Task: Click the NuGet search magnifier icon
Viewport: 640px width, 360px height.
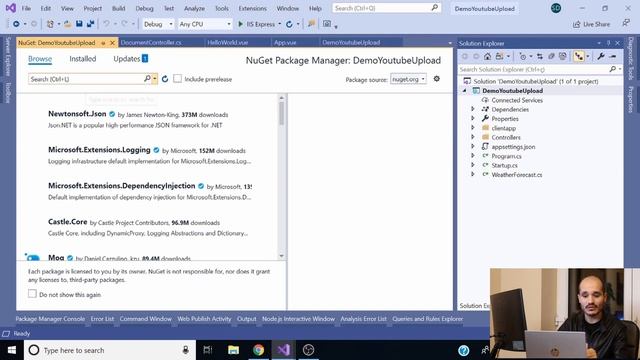Action: click(147, 78)
